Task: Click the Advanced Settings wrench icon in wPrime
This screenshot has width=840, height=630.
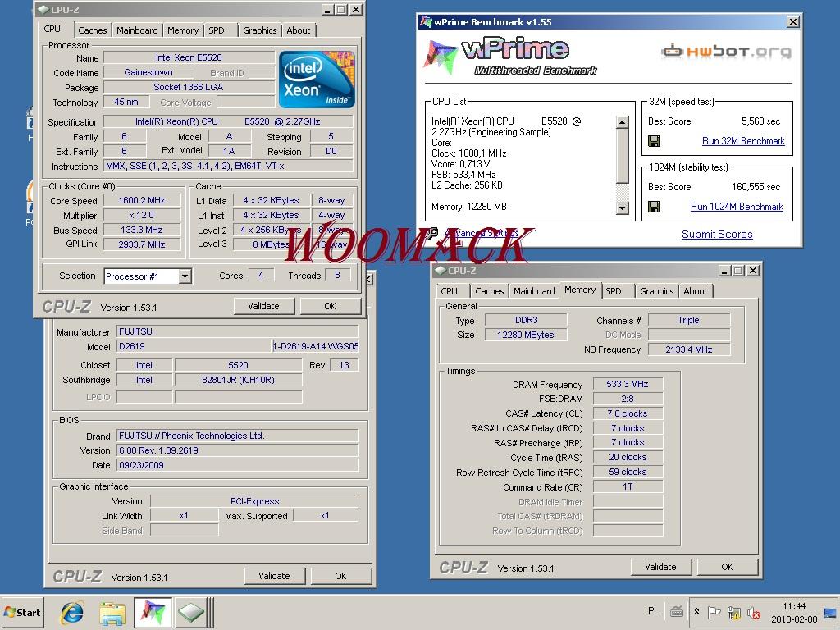Action: point(433,232)
